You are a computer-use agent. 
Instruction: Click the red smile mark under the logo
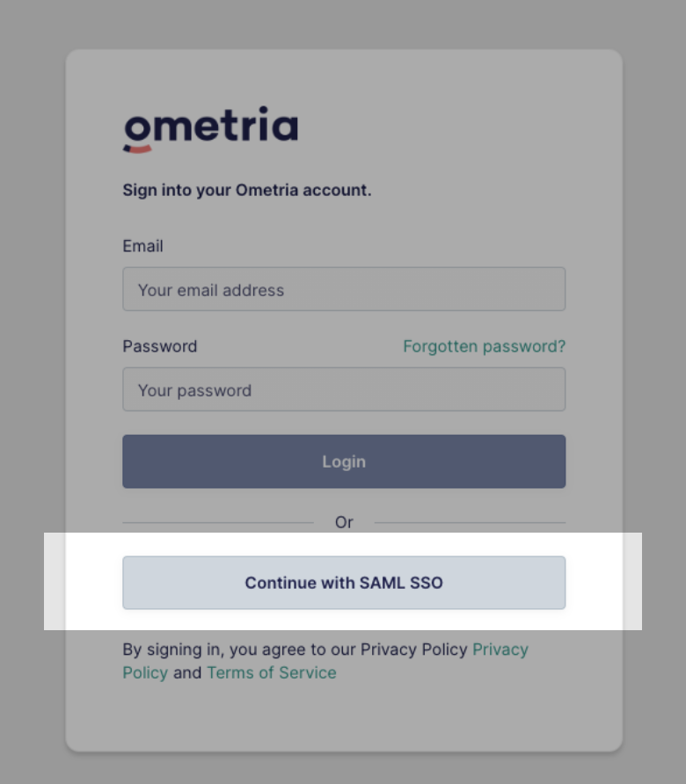[x=137, y=149]
